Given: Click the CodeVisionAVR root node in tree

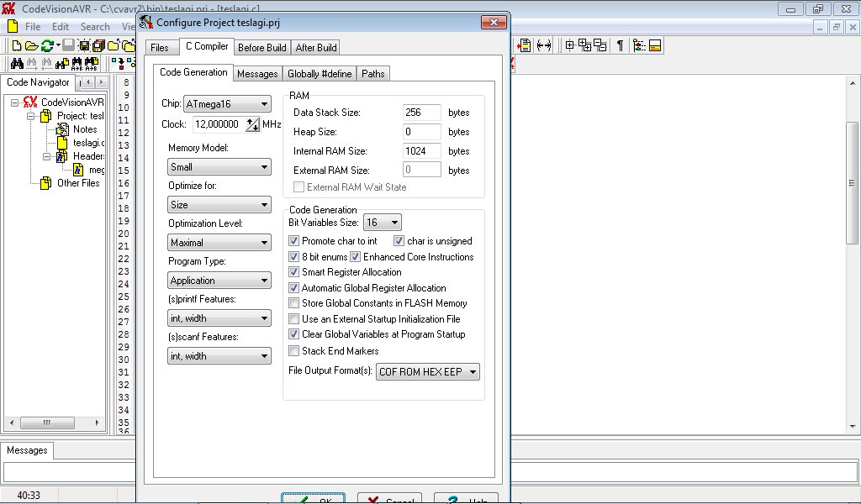Looking at the screenshot, I should (72, 102).
